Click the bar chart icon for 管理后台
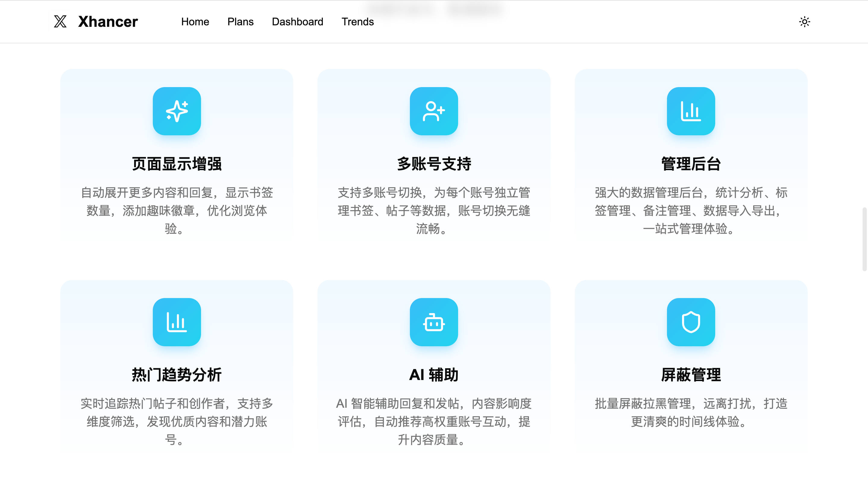Screen dimensions: 868x490 point(691,111)
